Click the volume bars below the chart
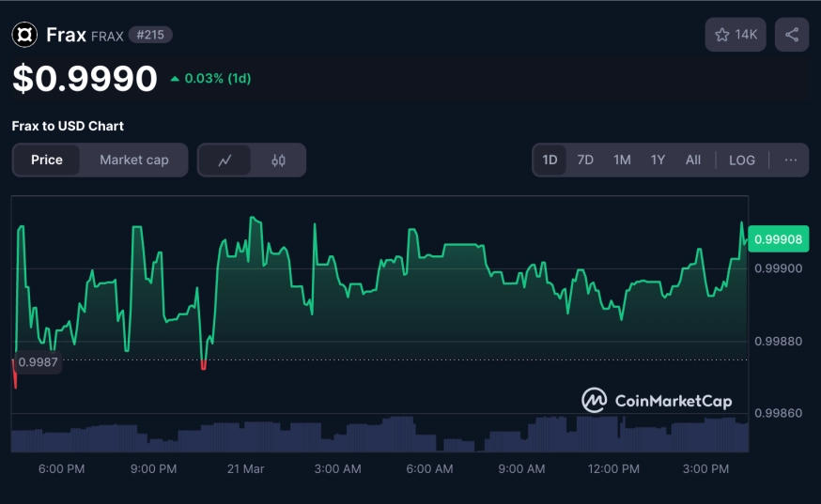This screenshot has height=504, width=821. [376, 435]
